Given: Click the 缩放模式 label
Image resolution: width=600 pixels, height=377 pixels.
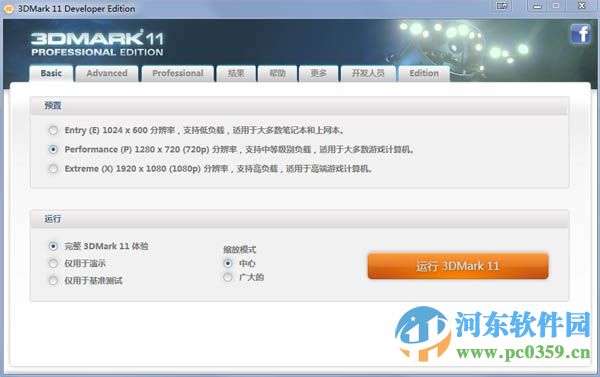Looking at the screenshot, I should pyautogui.click(x=240, y=250).
